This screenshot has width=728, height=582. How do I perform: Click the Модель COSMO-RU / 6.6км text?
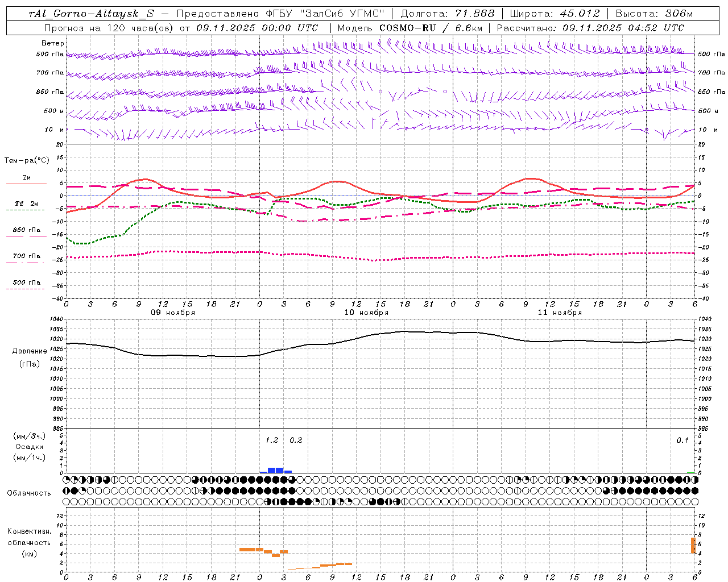[410, 28]
